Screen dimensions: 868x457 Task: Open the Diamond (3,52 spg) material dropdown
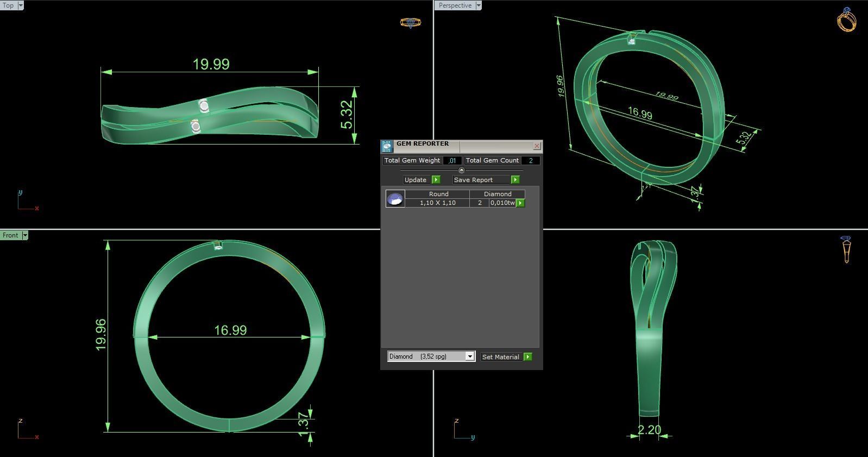coord(470,356)
